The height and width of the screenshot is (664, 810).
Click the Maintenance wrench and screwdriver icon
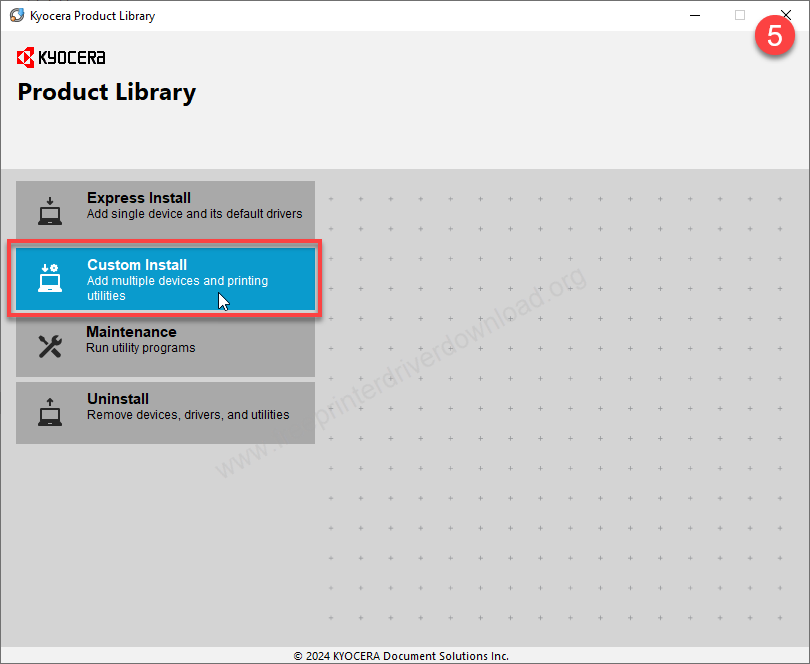(x=50, y=346)
